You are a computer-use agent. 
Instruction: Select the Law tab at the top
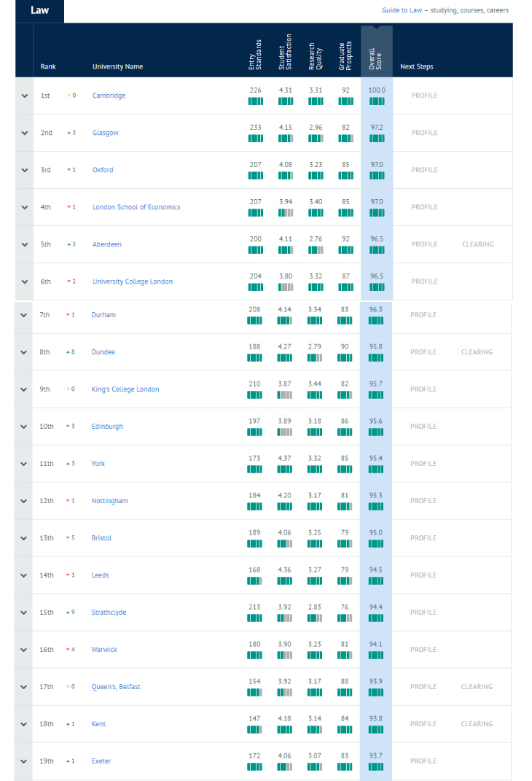tap(38, 11)
